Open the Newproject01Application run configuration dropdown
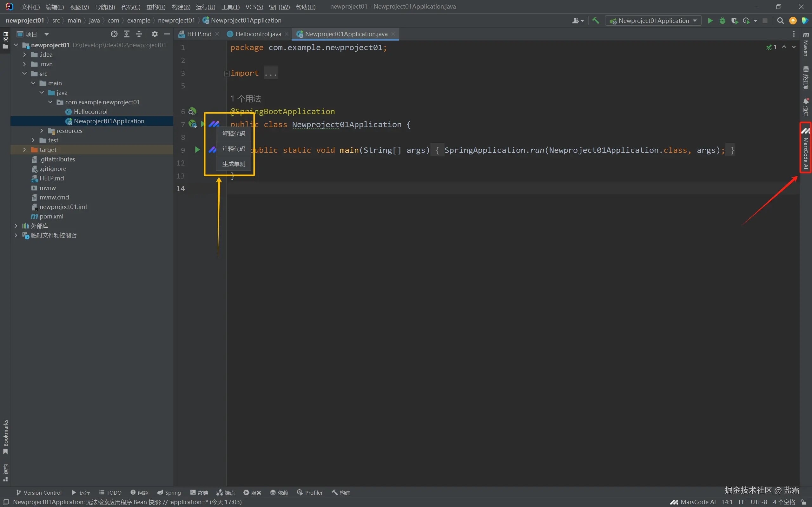The height and width of the screenshot is (507, 812). [x=653, y=21]
